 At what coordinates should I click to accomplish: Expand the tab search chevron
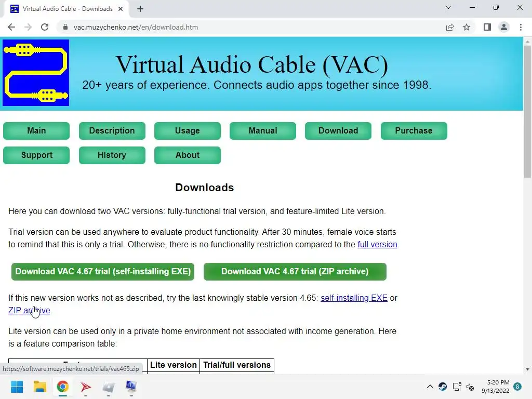pyautogui.click(x=448, y=7)
